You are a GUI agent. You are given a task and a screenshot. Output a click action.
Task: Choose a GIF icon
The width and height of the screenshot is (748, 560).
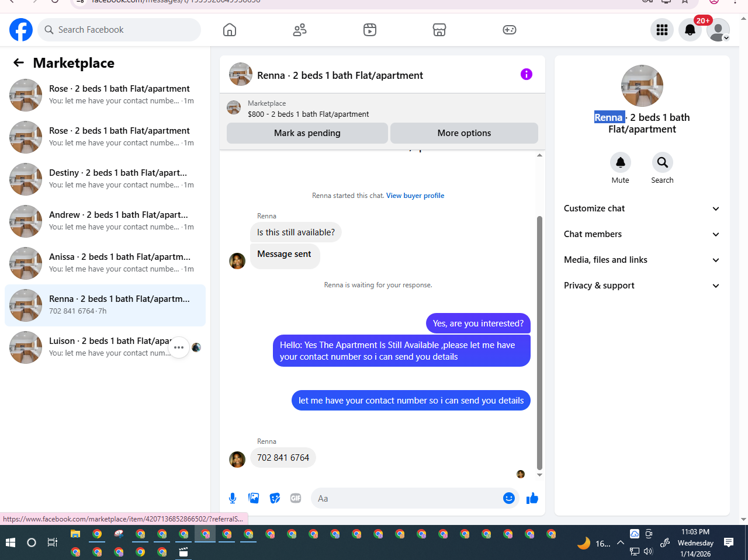[x=296, y=498]
